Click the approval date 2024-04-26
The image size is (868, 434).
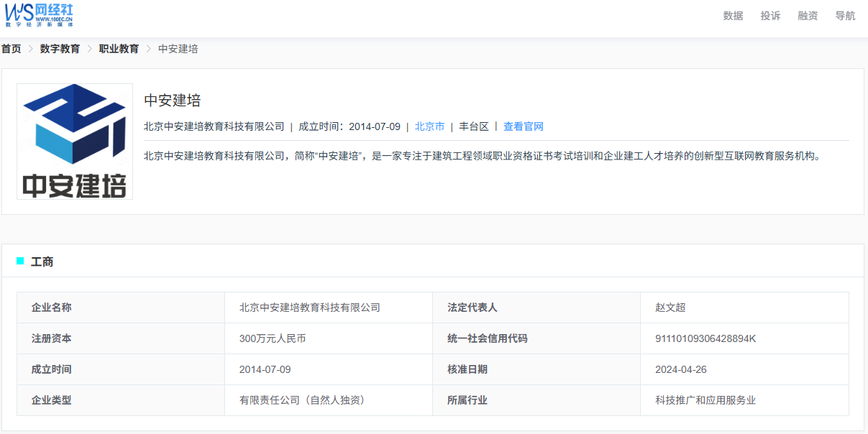coord(681,369)
